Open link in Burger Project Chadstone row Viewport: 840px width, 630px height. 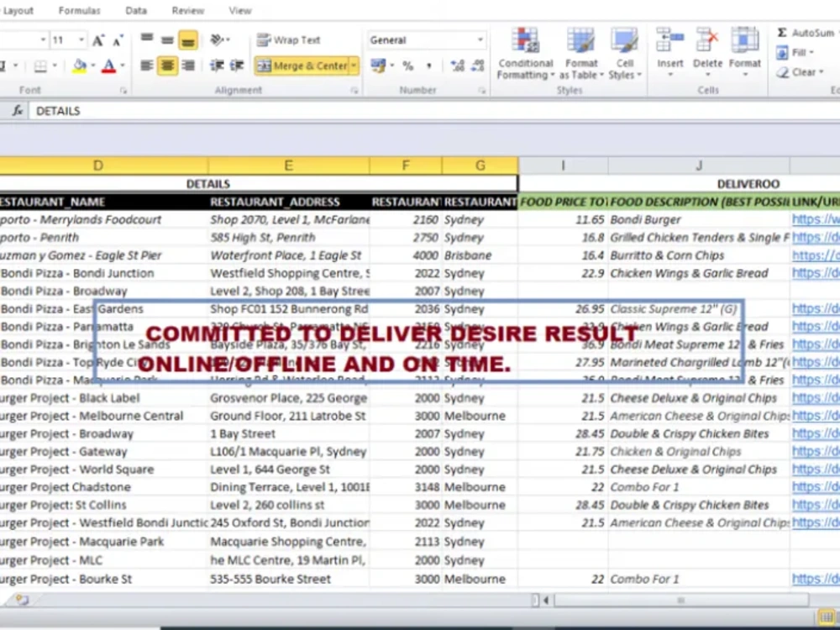(x=816, y=487)
